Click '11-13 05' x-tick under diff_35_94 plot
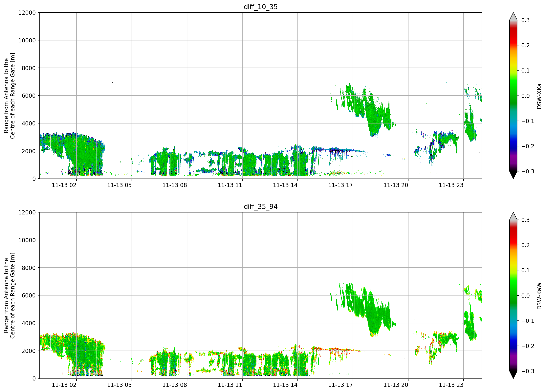This screenshot has width=546, height=392. (x=120, y=385)
